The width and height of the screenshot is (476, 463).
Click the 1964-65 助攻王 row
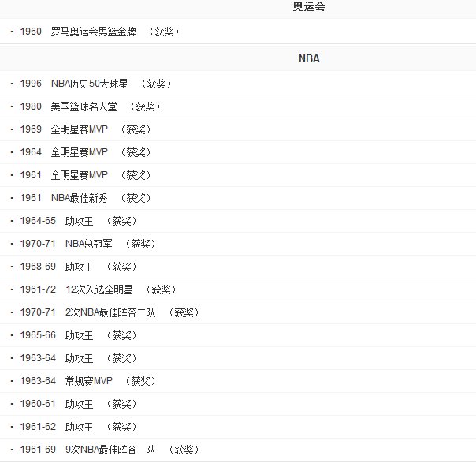[x=238, y=221]
